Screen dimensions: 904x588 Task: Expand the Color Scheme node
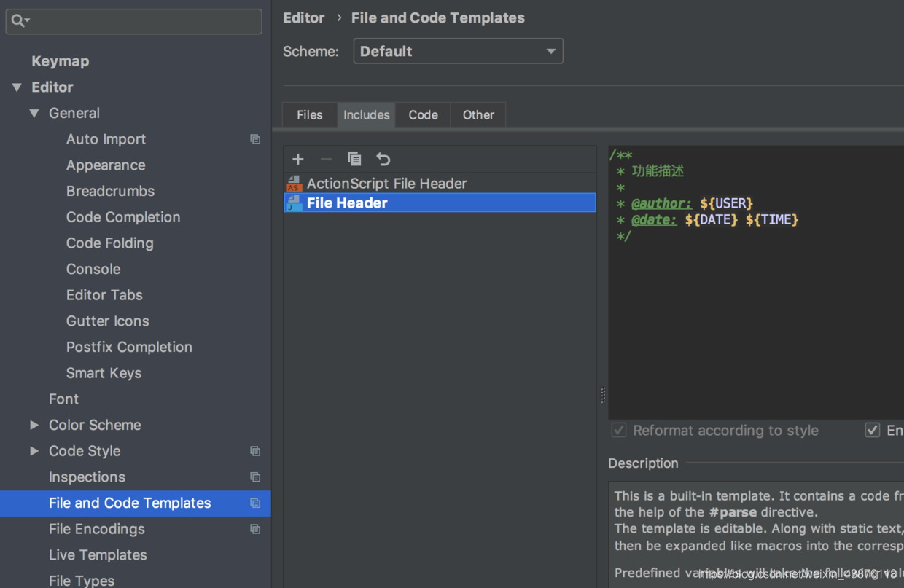(34, 425)
